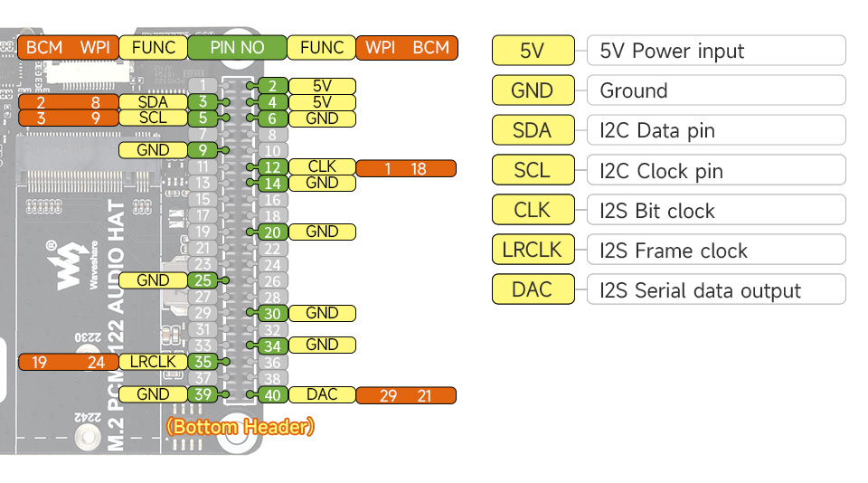Viewport: 868px width, 483px height.
Task: Select the 'I2C Data pin' legend description
Action: point(716,130)
